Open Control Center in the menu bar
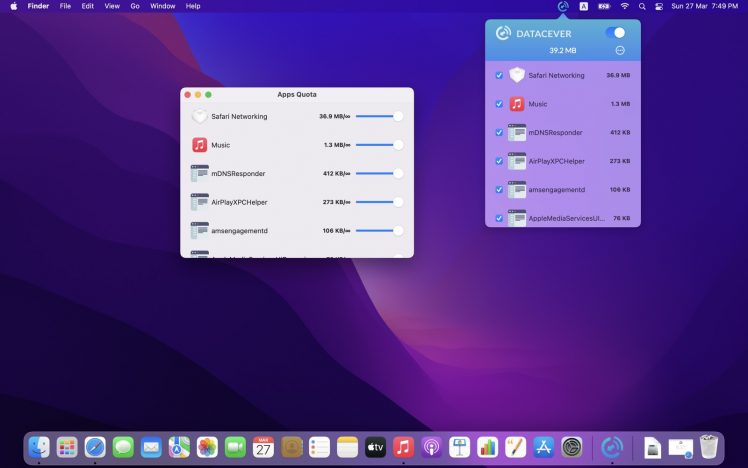748x468 pixels. click(x=658, y=6)
